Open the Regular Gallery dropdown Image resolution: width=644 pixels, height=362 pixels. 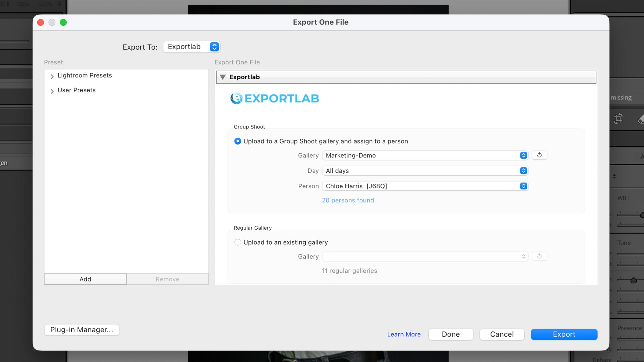pyautogui.click(x=425, y=256)
